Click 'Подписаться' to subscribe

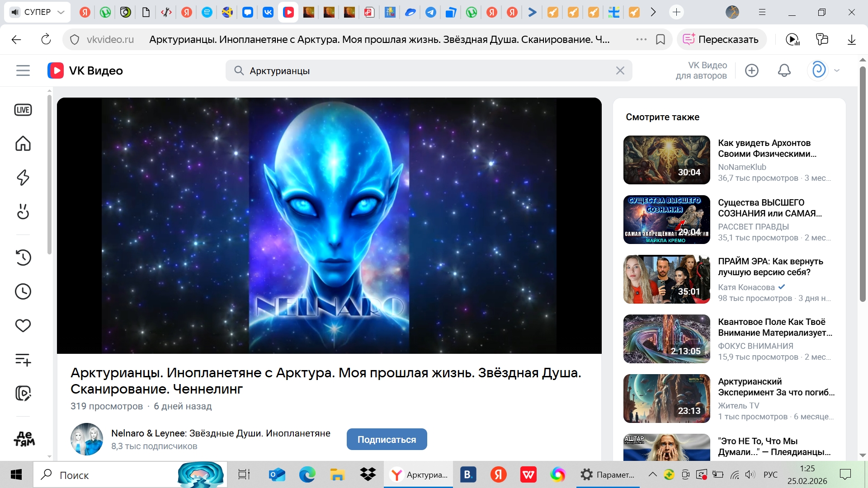(387, 439)
